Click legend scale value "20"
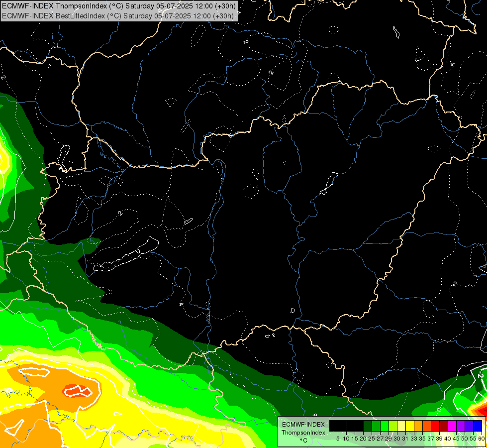This screenshot has width=487, height=448. coord(363,439)
